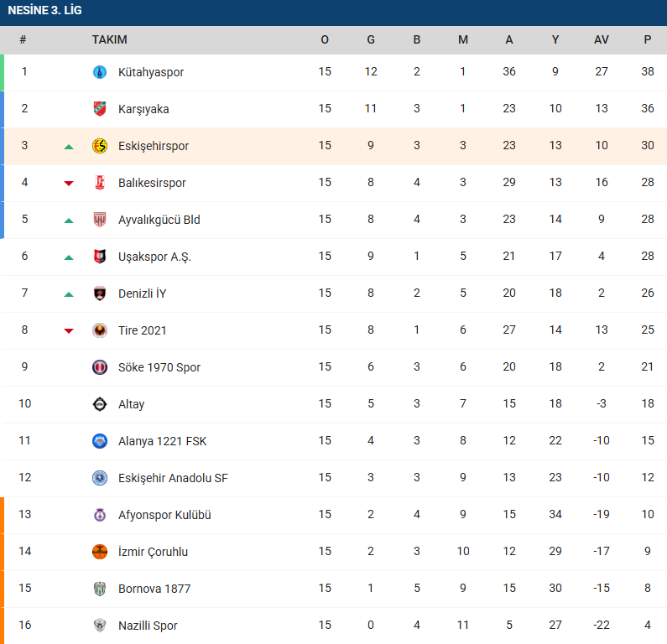Click the Eskişehirspor yellow badge icon
The image size is (667, 644).
click(x=100, y=146)
